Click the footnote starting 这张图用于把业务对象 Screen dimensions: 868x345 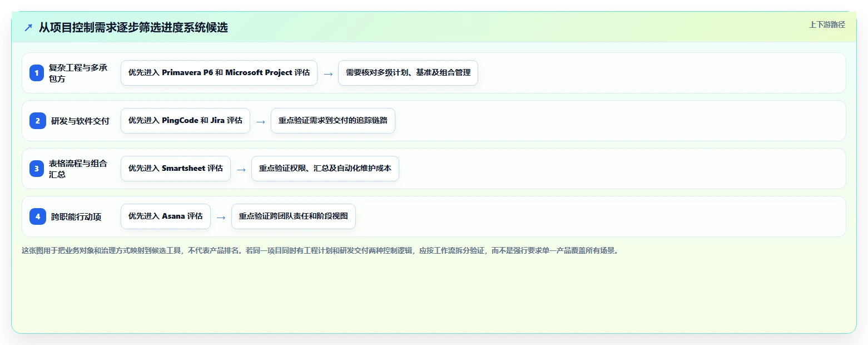pos(320,251)
